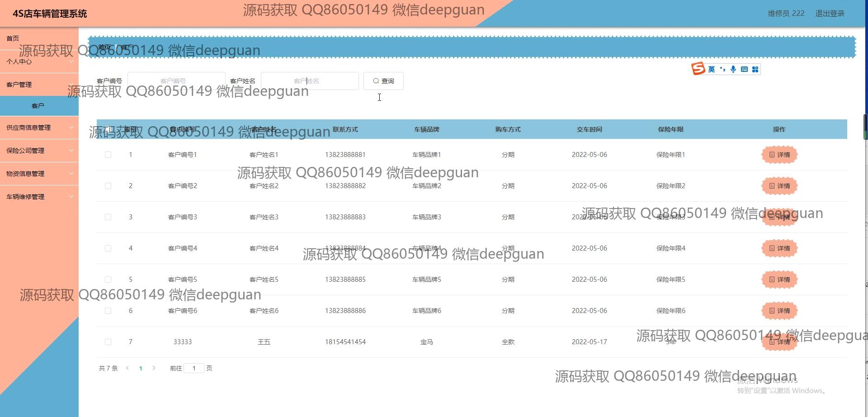The height and width of the screenshot is (417, 868).
Task: Click the 前往 page number input
Action: pos(194,368)
